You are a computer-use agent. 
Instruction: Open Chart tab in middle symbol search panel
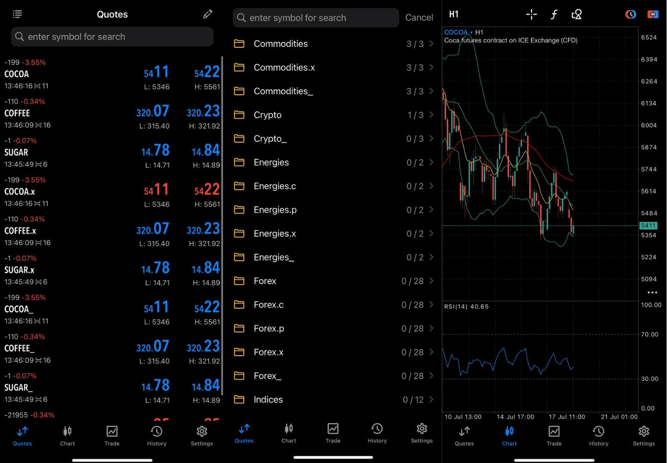(x=288, y=433)
